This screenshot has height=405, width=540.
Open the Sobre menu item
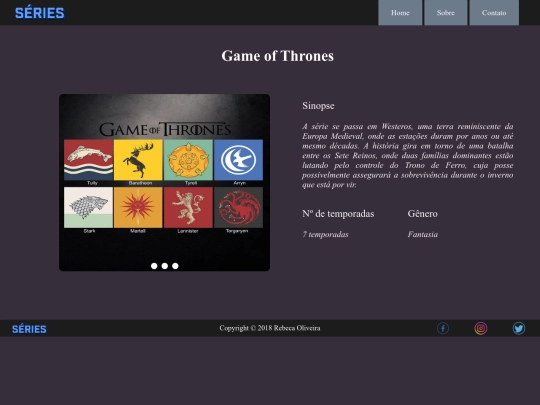pos(446,13)
